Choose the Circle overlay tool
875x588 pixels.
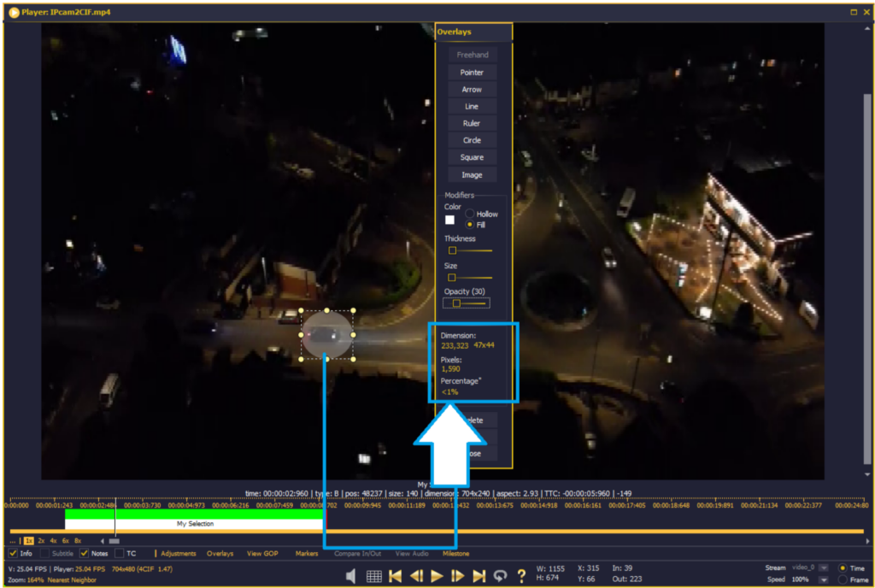point(472,140)
